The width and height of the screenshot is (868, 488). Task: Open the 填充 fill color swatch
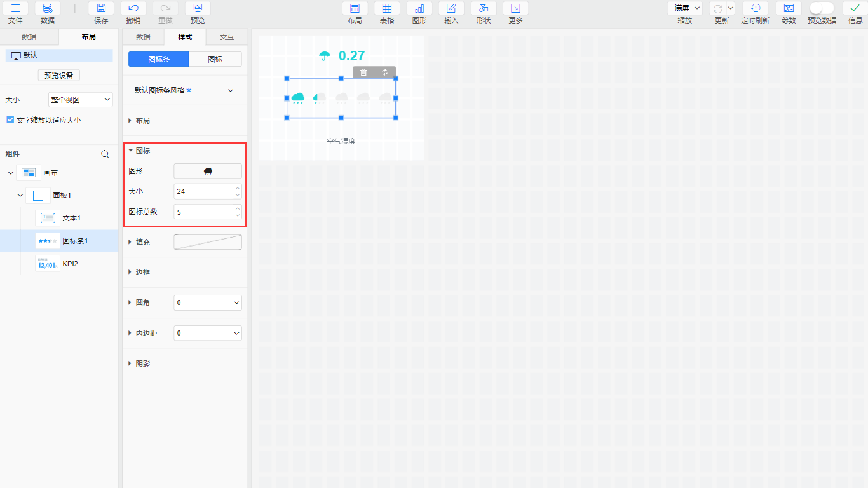point(208,242)
